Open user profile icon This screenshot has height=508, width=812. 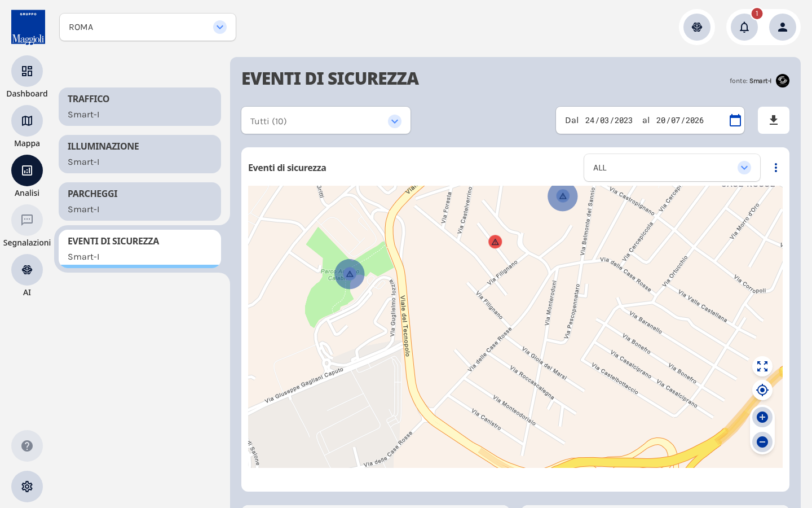pyautogui.click(x=783, y=27)
